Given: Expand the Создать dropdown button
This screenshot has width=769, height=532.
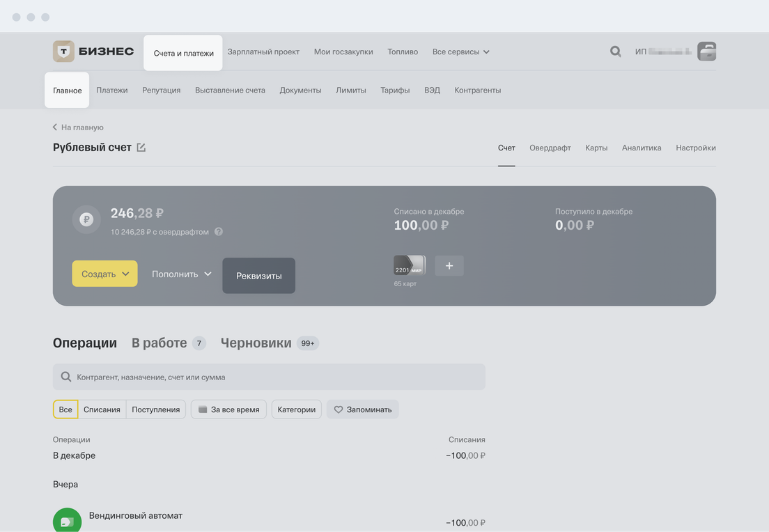Looking at the screenshot, I should click(x=104, y=274).
